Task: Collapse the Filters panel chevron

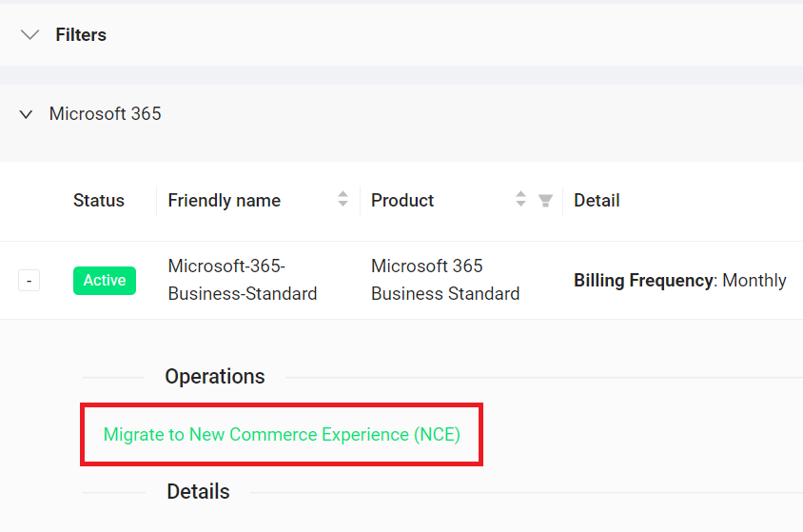Action: tap(29, 35)
